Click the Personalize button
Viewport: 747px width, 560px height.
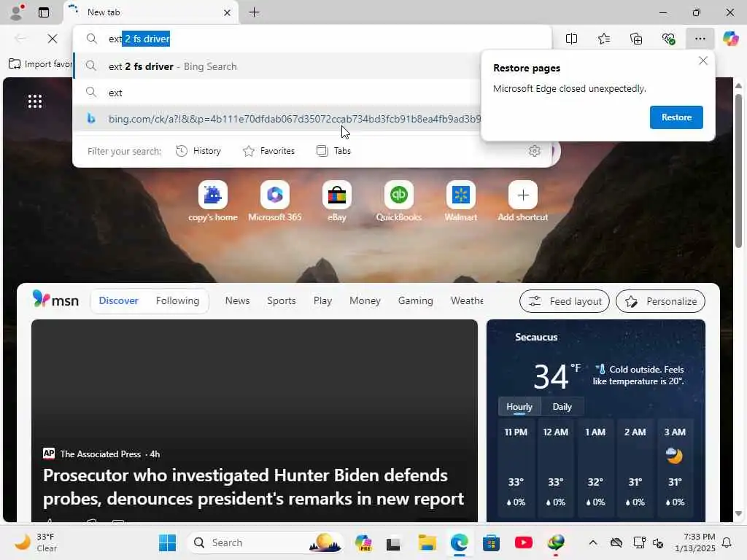point(660,301)
